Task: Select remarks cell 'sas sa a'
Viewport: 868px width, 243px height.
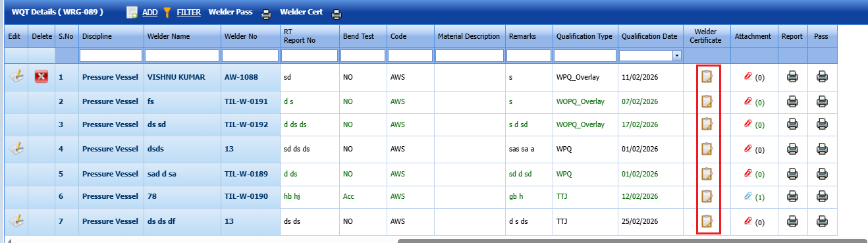Action: [522, 149]
